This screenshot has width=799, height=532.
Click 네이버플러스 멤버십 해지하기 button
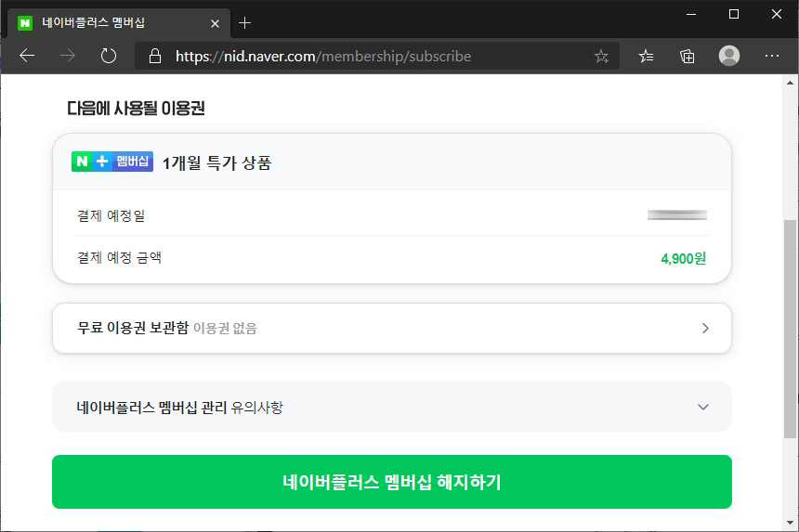pyautogui.click(x=392, y=482)
